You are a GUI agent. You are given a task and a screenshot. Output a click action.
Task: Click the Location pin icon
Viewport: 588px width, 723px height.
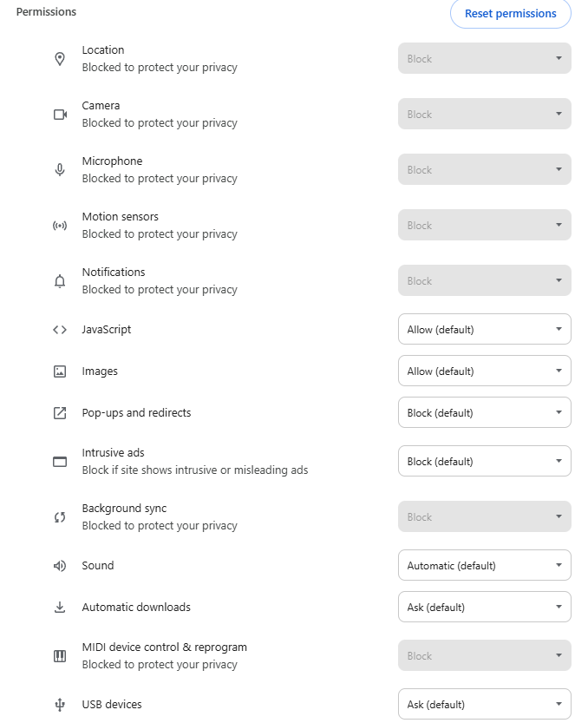pos(60,59)
